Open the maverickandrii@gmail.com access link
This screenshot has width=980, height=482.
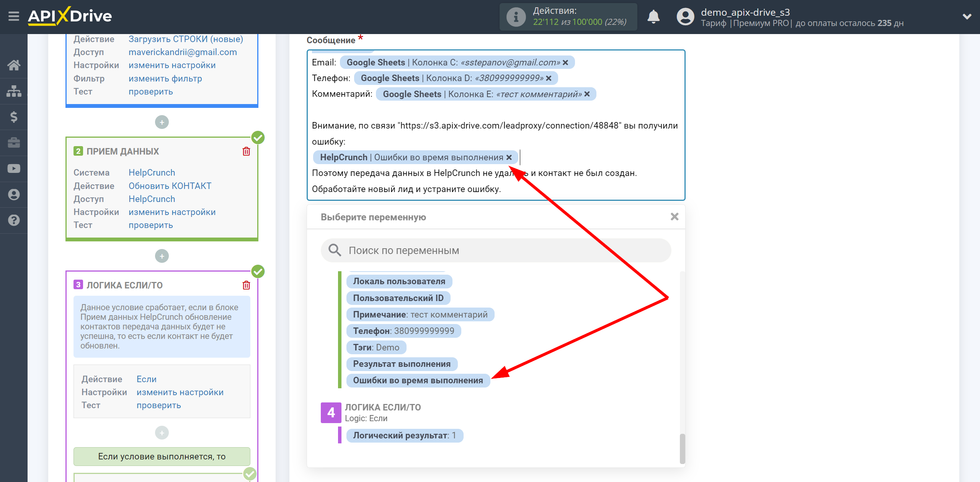(x=183, y=52)
